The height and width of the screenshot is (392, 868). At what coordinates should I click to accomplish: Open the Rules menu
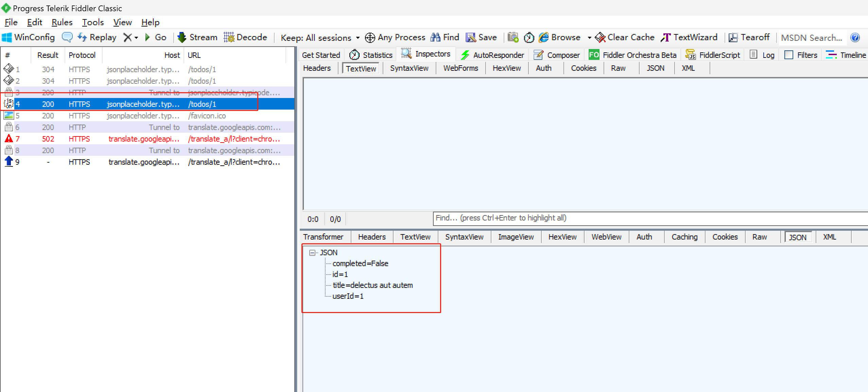(x=62, y=22)
